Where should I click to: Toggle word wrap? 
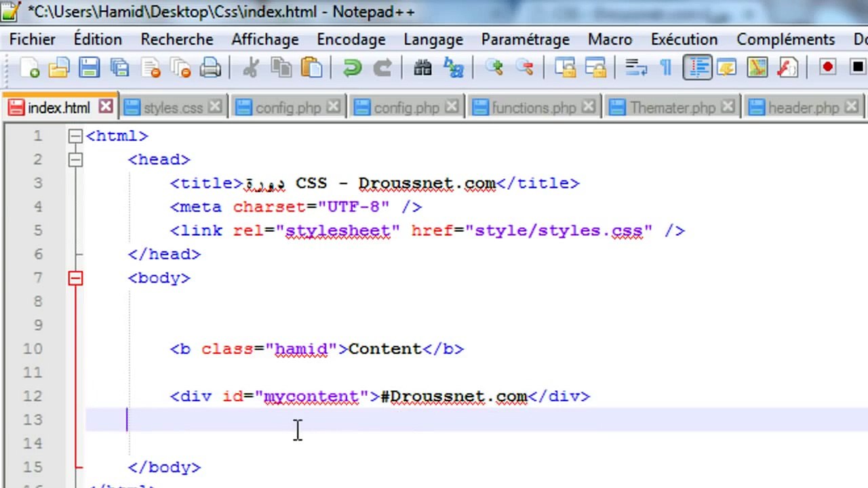pos(636,68)
